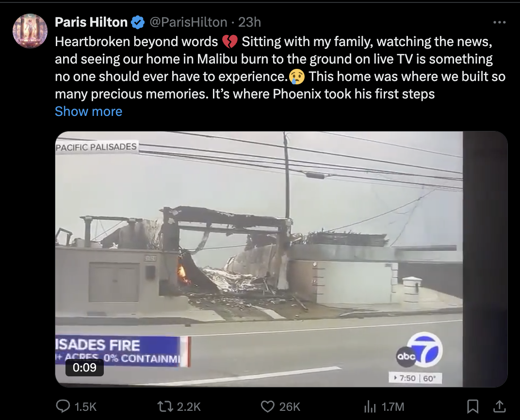
Task: Open the share upload icon
Action: 499,406
